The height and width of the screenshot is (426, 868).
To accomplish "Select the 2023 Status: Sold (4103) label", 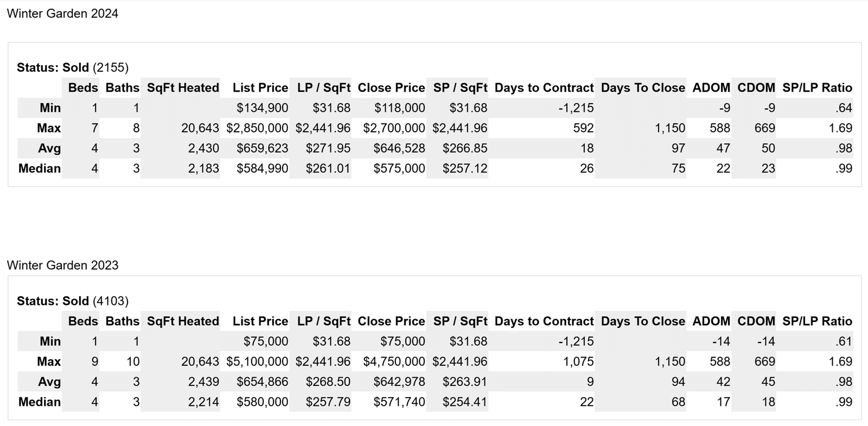I will pos(73,301).
